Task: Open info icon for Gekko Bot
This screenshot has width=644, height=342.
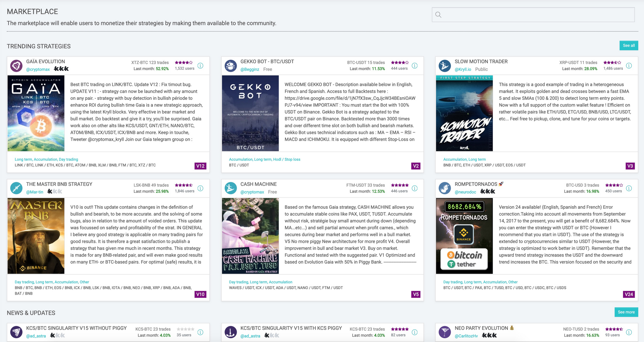Action: tap(415, 66)
